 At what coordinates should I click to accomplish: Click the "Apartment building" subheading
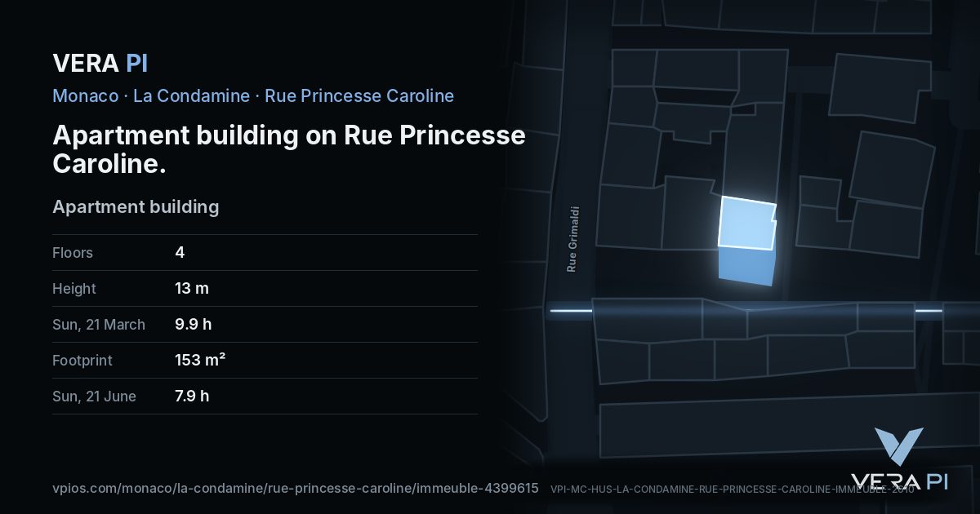pos(136,206)
